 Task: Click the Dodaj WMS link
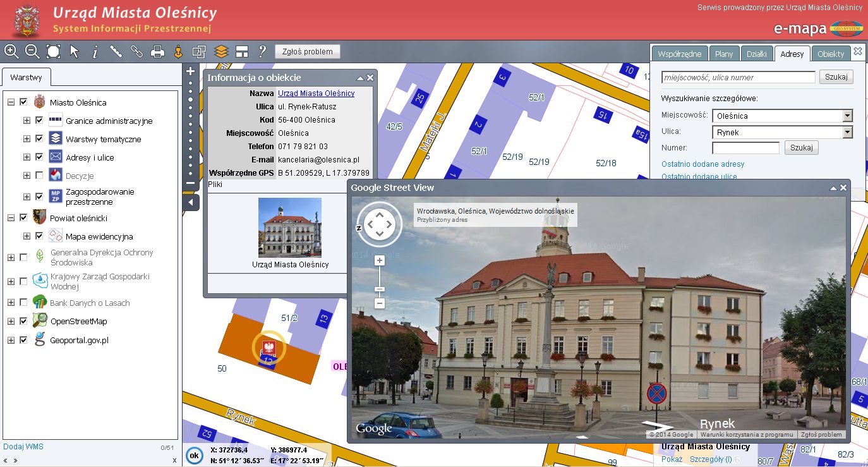click(x=23, y=447)
